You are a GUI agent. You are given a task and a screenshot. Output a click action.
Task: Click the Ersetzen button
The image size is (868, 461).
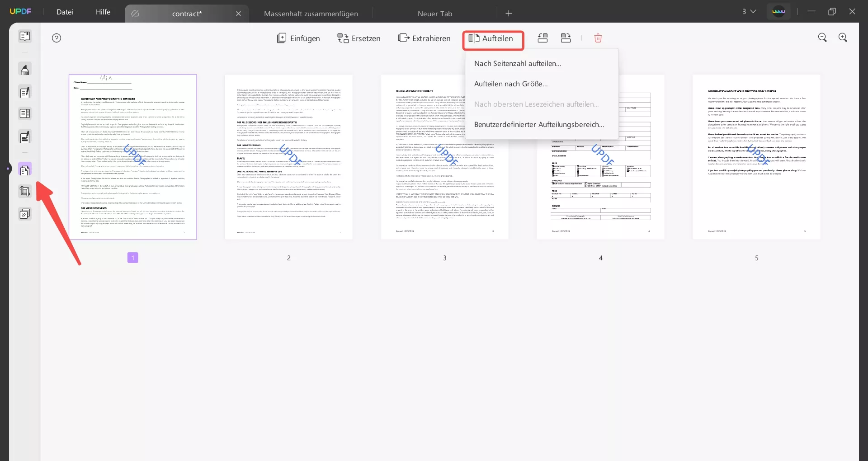(359, 38)
